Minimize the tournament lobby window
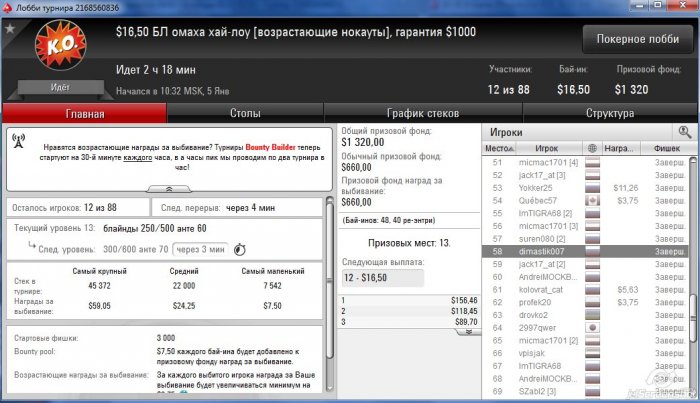The height and width of the screenshot is (403, 700). click(x=639, y=5)
